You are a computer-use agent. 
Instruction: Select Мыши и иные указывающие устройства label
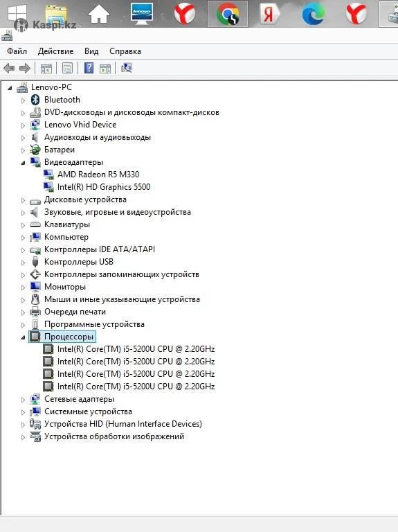point(122,299)
